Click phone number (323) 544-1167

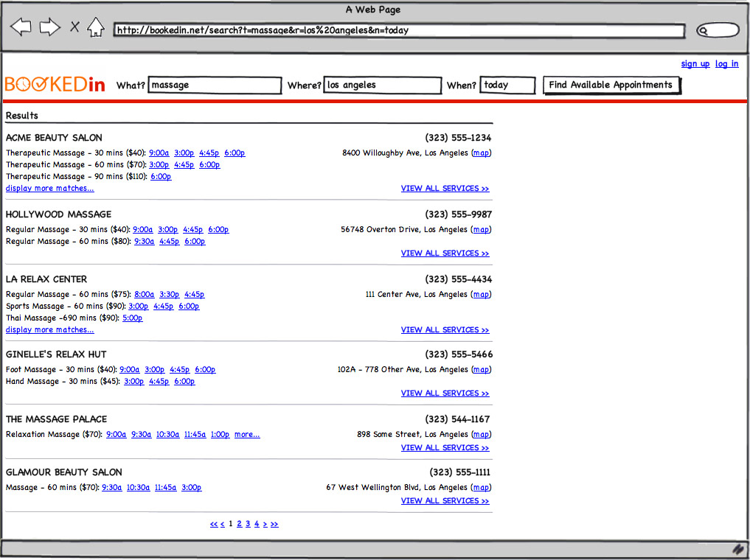pyautogui.click(x=457, y=419)
